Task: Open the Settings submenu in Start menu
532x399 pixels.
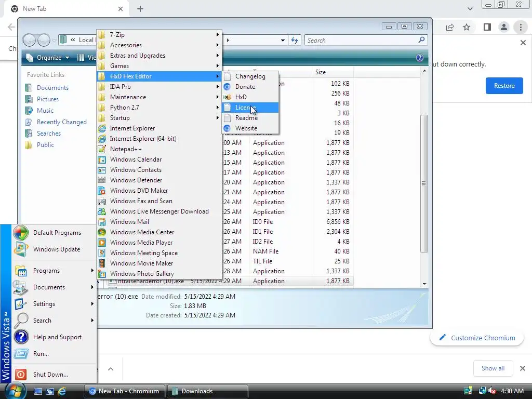Action: coord(54,304)
